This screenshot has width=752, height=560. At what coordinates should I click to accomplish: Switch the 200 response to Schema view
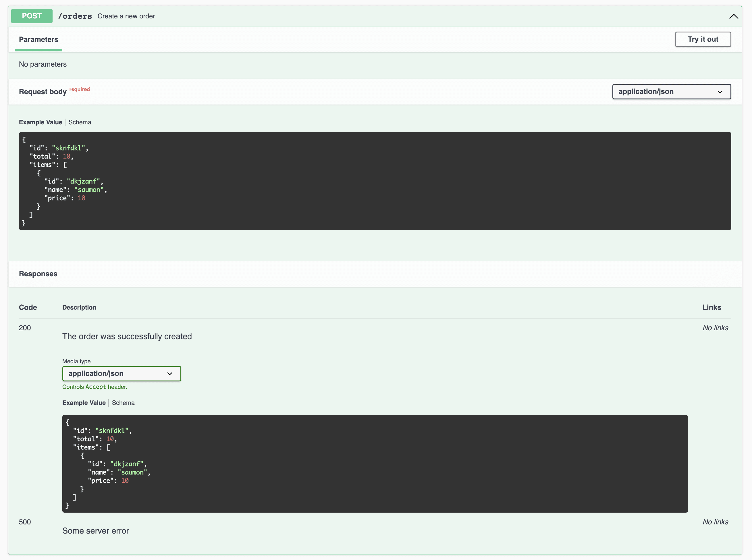tap(123, 403)
